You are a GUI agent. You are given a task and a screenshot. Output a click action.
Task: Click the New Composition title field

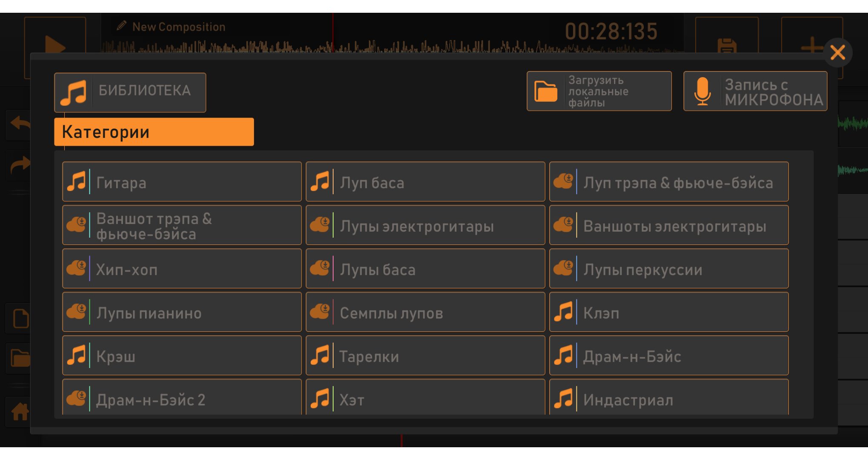pos(179,27)
